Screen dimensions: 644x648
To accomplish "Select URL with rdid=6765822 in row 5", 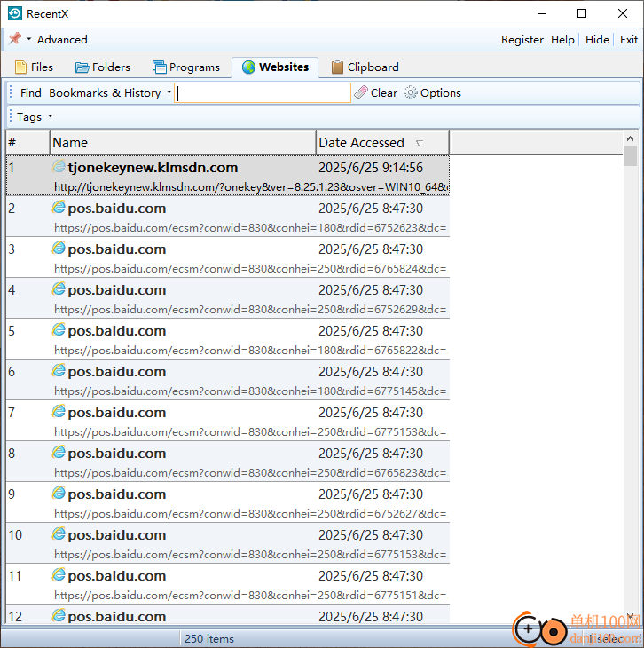I will pos(250,351).
